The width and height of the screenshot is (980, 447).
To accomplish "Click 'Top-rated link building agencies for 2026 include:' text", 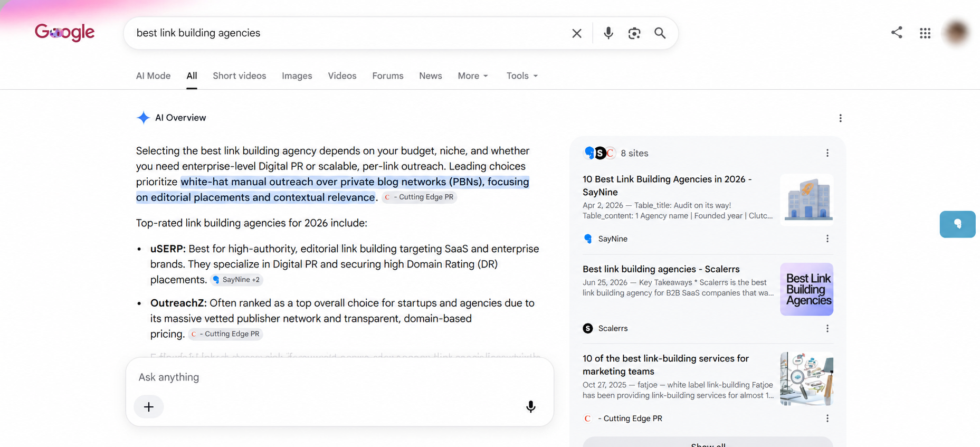I will pyautogui.click(x=252, y=223).
